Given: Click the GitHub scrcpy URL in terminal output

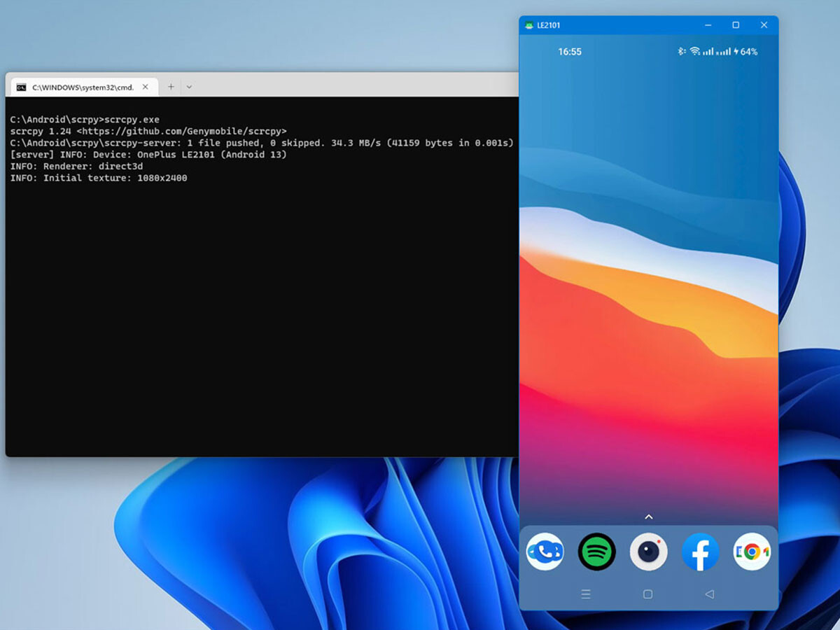Looking at the screenshot, I should (x=184, y=131).
